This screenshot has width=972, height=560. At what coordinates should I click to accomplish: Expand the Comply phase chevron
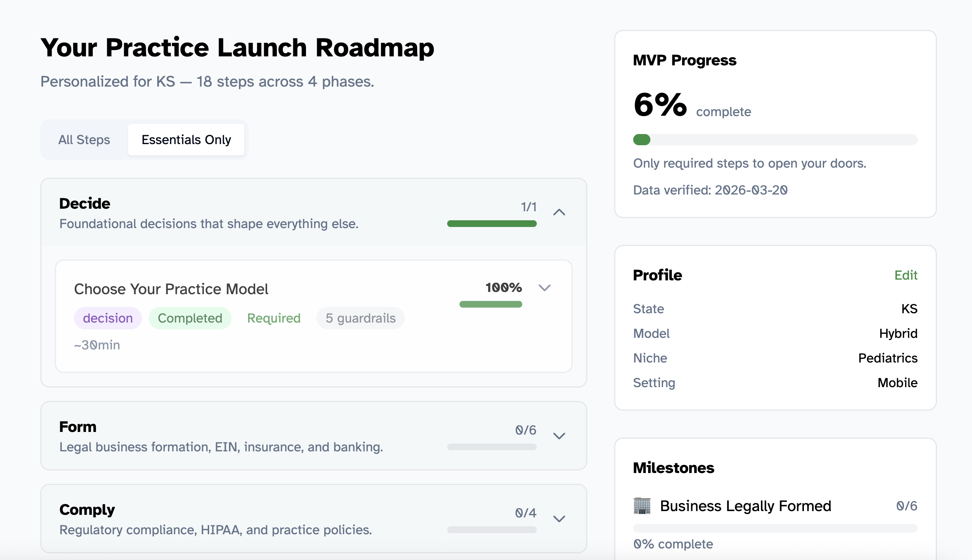coord(560,518)
